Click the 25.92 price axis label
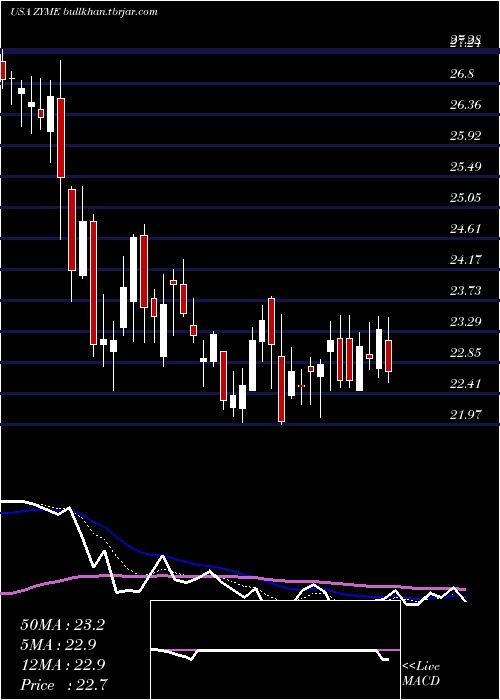The width and height of the screenshot is (500, 700). point(465,136)
